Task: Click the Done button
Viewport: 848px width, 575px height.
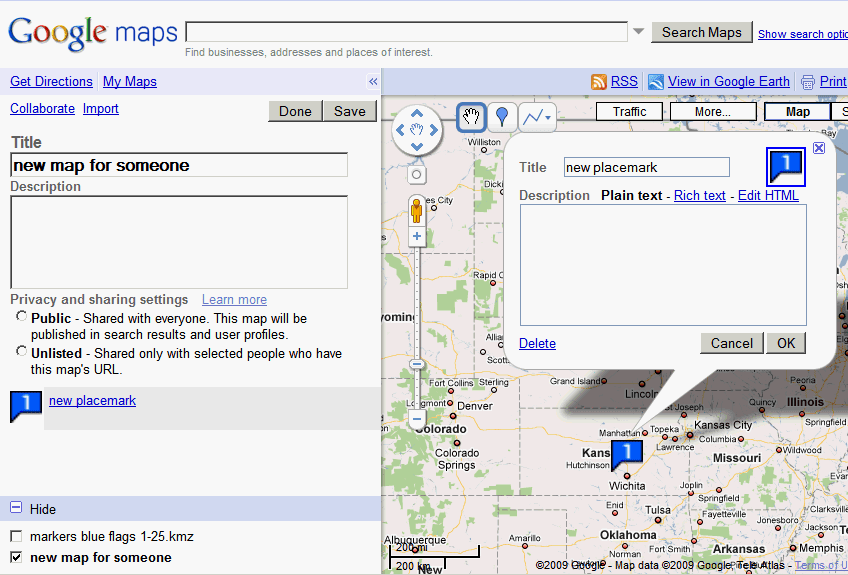Action: click(x=295, y=111)
